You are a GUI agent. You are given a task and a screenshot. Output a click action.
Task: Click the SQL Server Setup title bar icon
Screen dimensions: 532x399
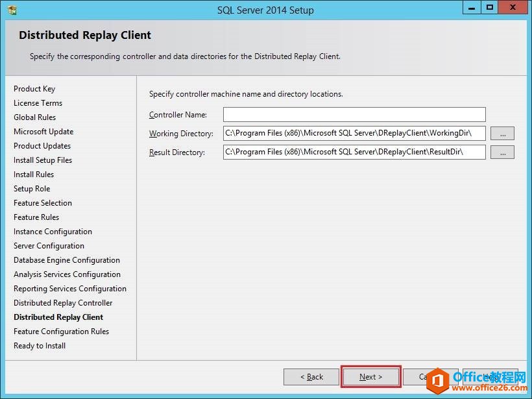(12, 10)
